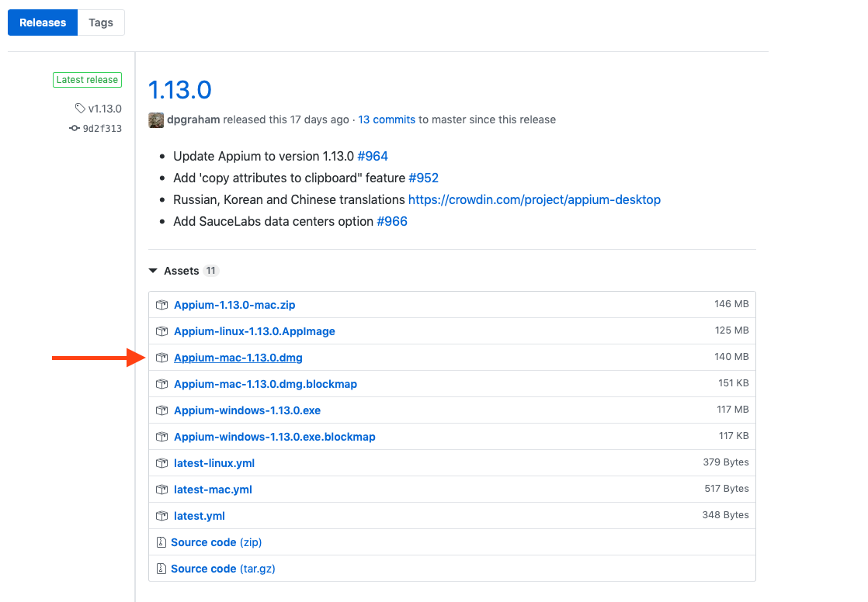Collapse the Assets section triangle
This screenshot has width=868, height=602.
(x=153, y=271)
